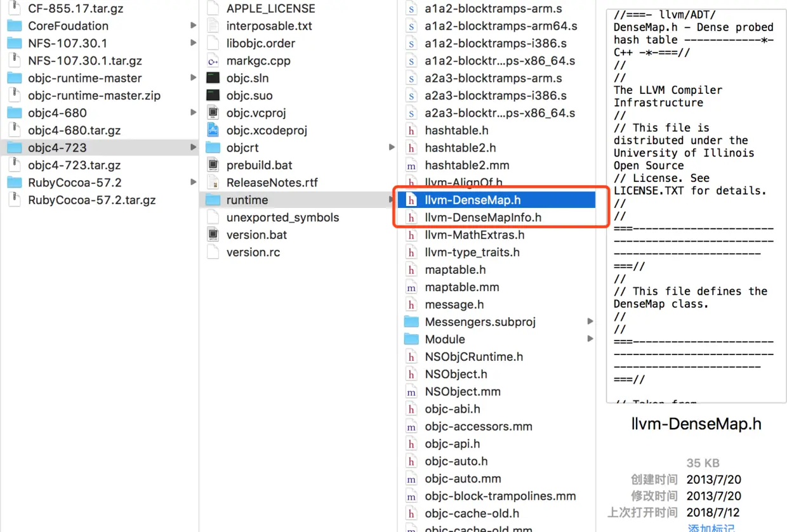Expand the objc4-680 folder arrow
This screenshot has height=532, width=787.
193,113
